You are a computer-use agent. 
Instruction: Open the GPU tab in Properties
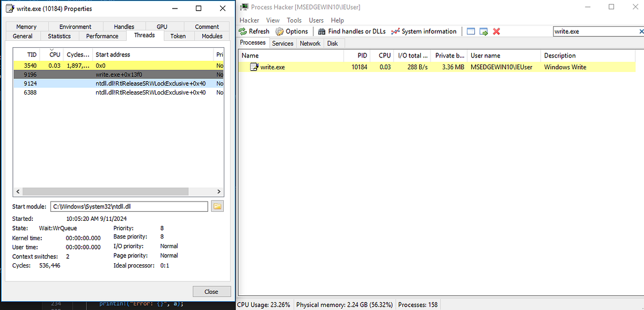(x=162, y=26)
